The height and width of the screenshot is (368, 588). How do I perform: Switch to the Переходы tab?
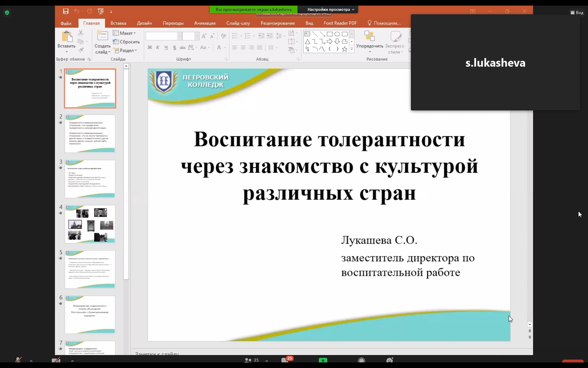173,23
